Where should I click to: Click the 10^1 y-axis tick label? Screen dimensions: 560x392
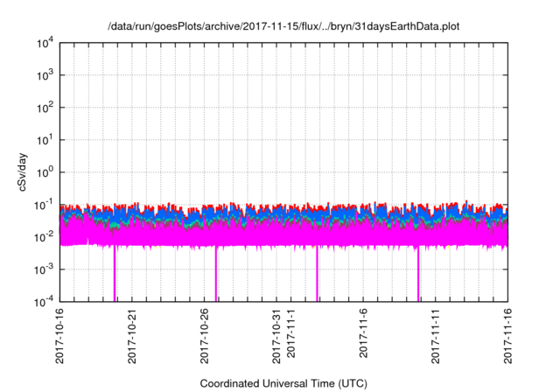click(x=45, y=140)
